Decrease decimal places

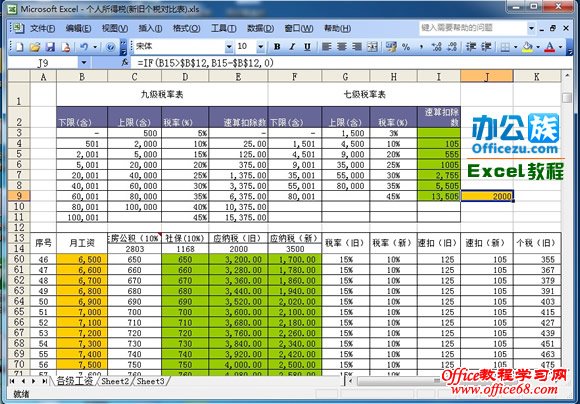coord(452,47)
